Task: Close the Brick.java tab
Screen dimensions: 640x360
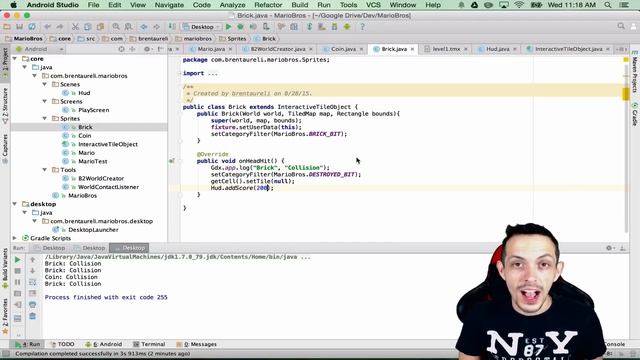Action: pyautogui.click(x=412, y=49)
